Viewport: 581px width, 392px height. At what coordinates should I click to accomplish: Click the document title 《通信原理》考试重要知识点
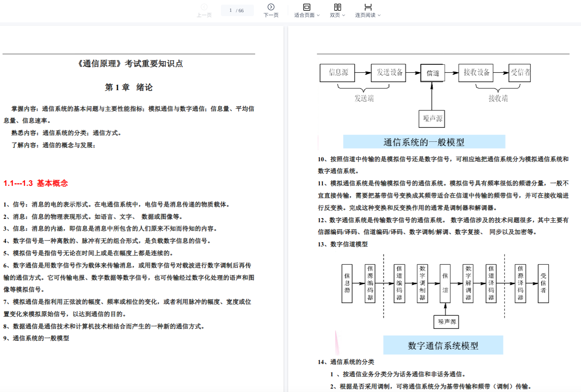point(129,63)
